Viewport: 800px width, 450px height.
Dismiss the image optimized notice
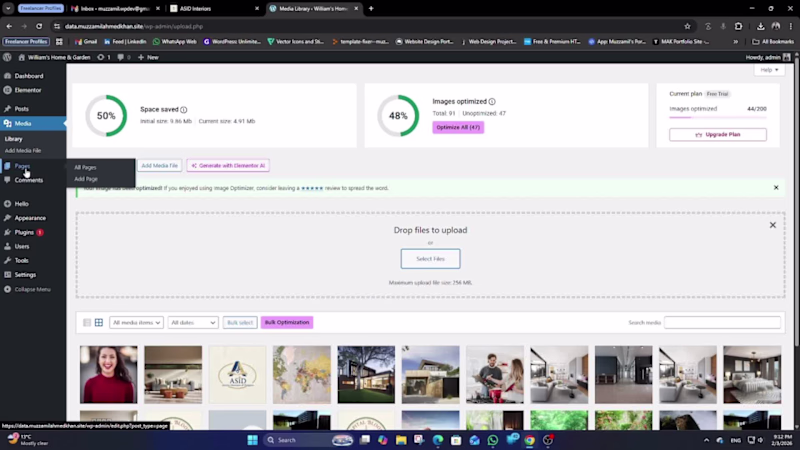[x=776, y=188]
